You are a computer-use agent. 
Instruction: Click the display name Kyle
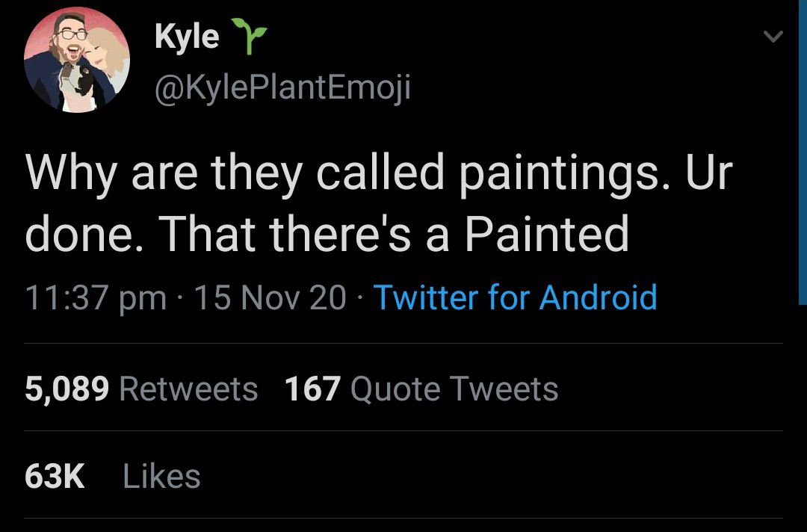coord(187,37)
